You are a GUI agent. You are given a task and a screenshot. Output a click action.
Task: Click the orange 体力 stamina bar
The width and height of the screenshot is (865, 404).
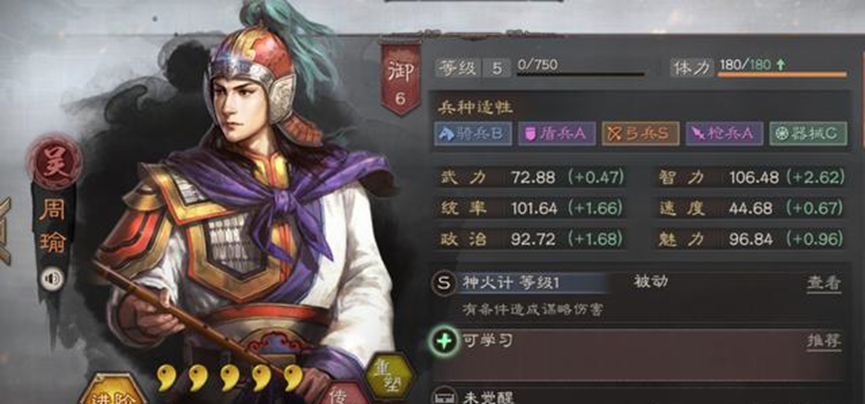[x=782, y=74]
